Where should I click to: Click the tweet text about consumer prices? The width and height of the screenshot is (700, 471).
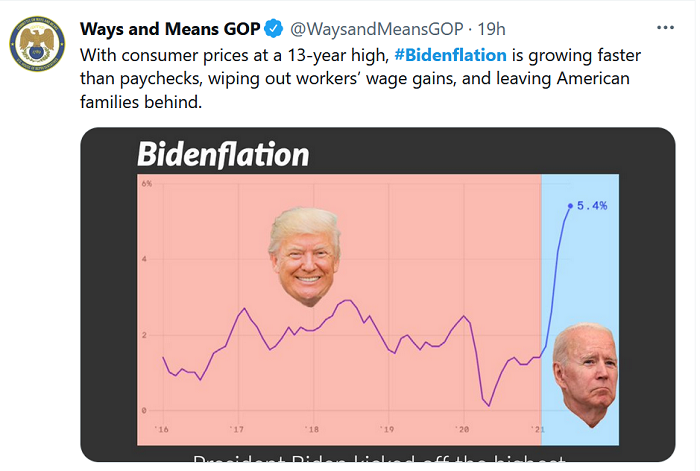pyautogui.click(x=360, y=79)
